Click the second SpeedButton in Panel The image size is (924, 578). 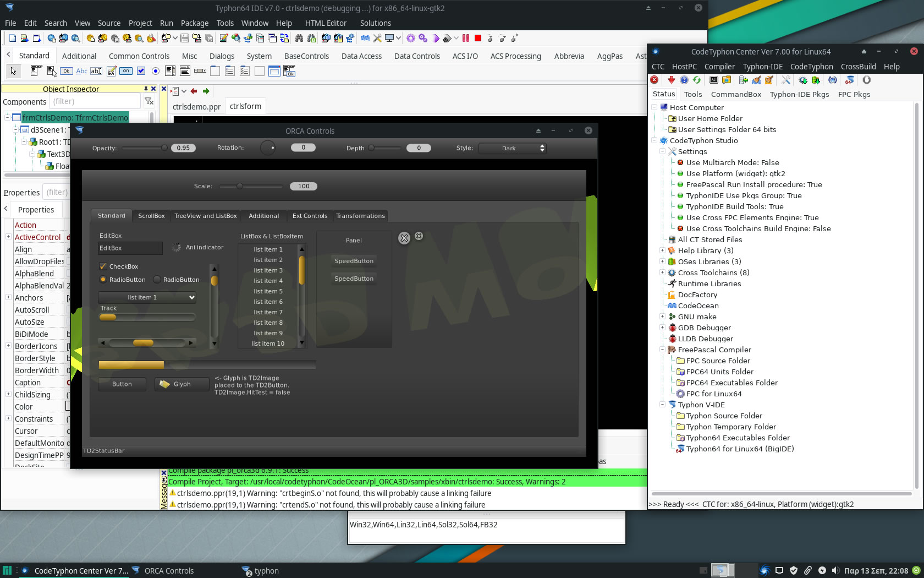tap(354, 279)
